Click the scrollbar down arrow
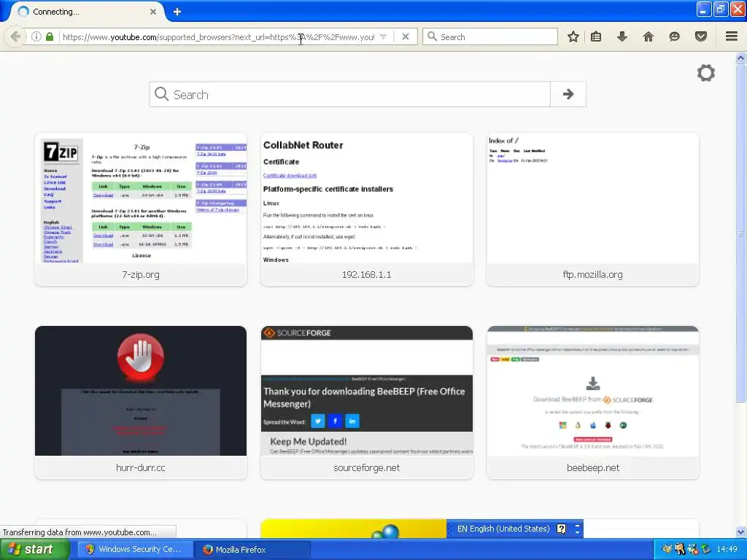This screenshot has width=747, height=560. coord(740,532)
